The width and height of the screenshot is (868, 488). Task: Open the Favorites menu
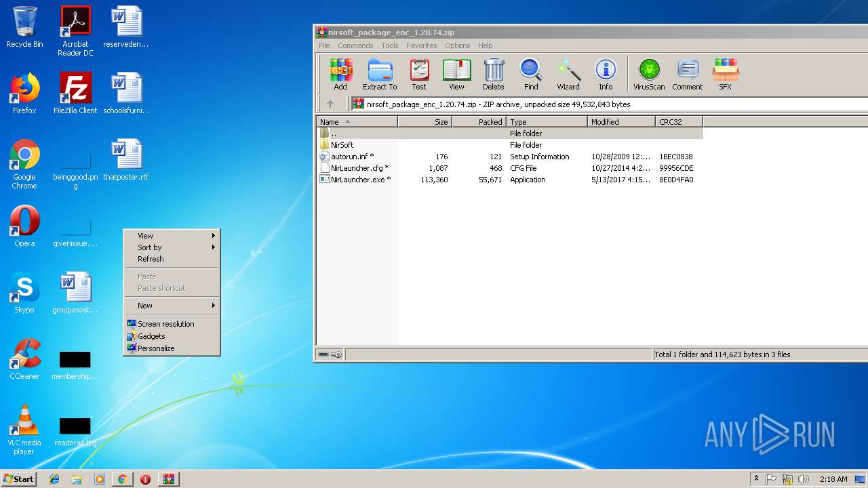tap(422, 45)
